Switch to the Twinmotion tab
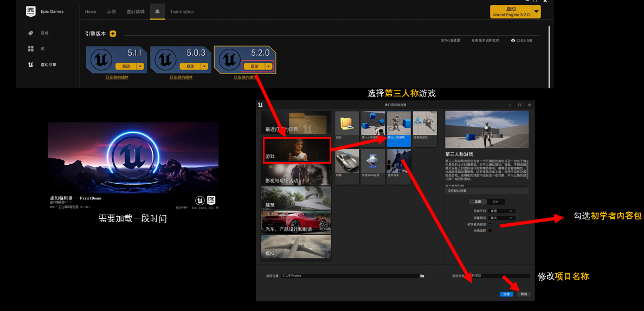The height and width of the screenshot is (311, 644). tap(182, 11)
